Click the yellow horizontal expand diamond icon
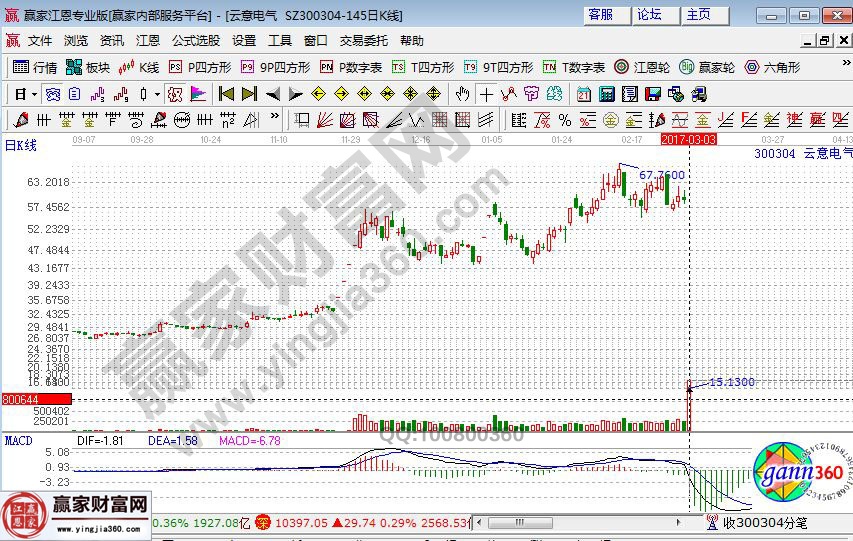The image size is (853, 541). [x=364, y=95]
